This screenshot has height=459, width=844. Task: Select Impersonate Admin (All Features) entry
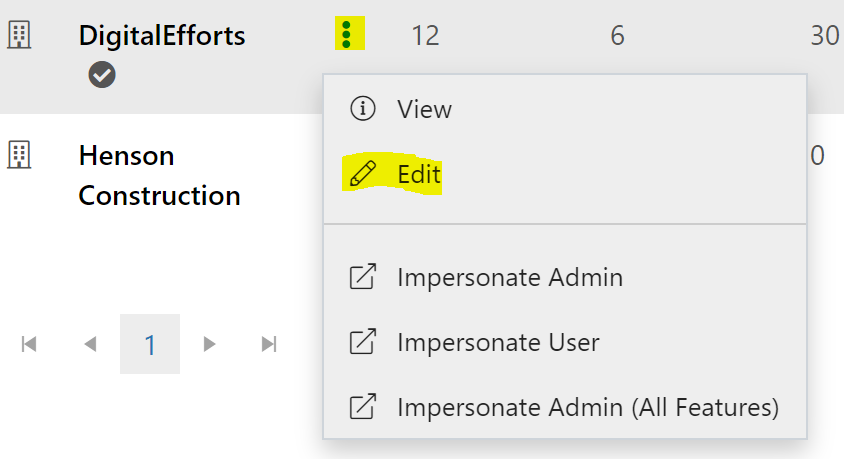(565, 407)
